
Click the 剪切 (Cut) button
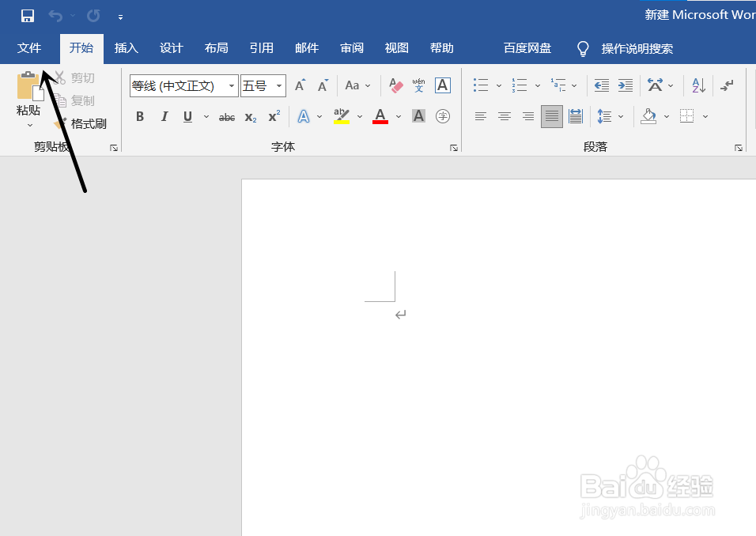(x=75, y=77)
